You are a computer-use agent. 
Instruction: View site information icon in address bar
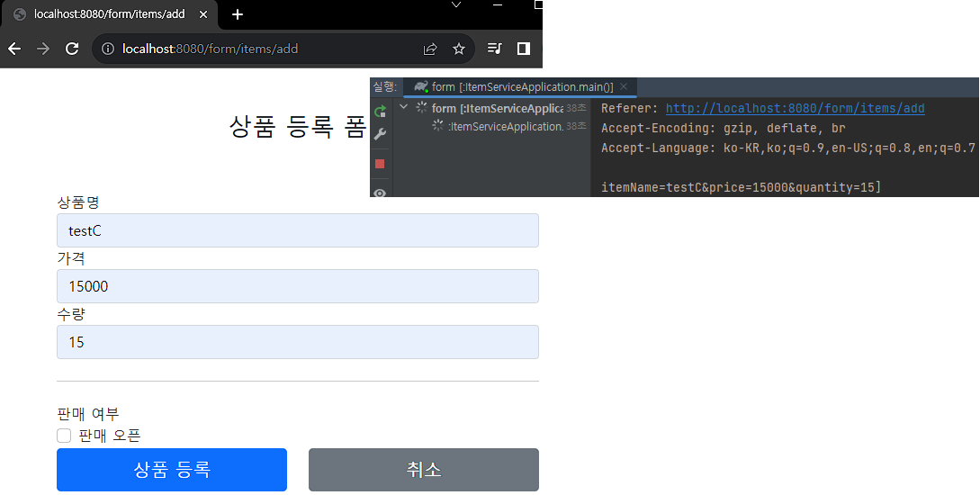click(108, 49)
